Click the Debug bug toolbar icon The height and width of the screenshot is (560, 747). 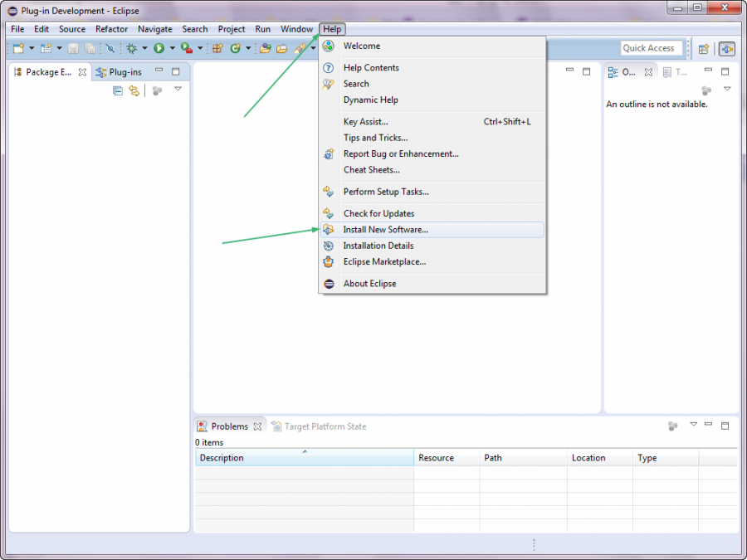click(131, 48)
